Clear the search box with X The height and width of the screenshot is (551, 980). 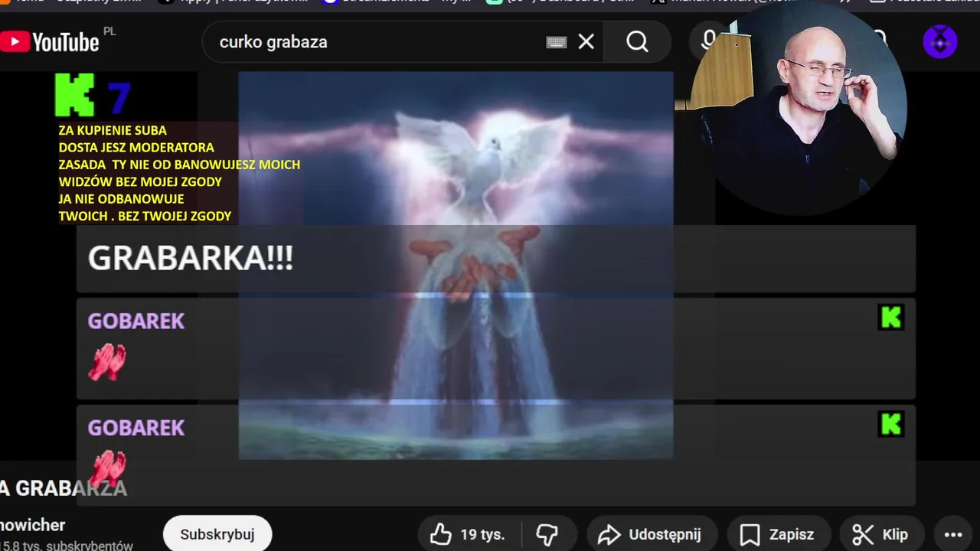586,41
